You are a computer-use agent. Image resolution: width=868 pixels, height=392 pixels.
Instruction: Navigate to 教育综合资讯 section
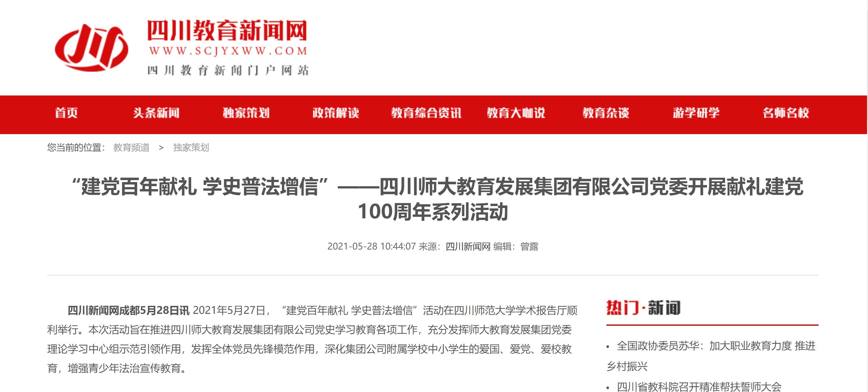426,113
